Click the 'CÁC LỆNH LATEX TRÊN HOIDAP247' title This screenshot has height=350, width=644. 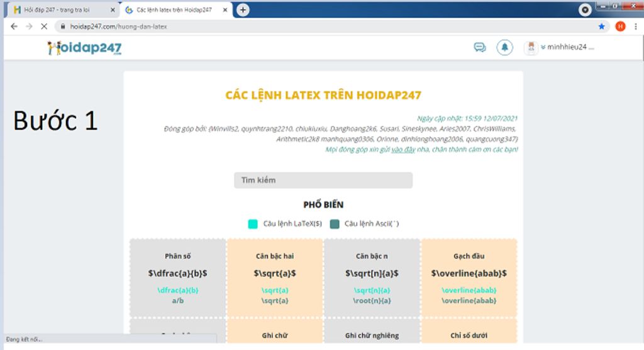pyautogui.click(x=323, y=95)
